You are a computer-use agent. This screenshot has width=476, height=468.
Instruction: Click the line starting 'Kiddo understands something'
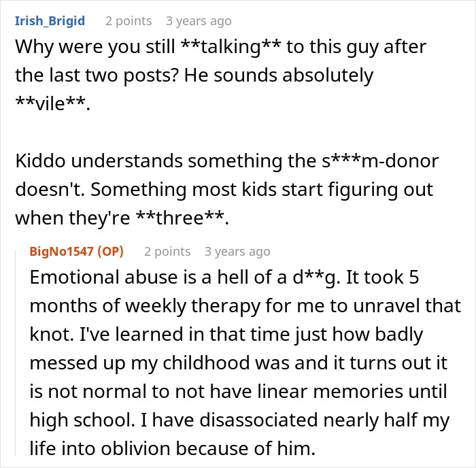[x=226, y=161]
